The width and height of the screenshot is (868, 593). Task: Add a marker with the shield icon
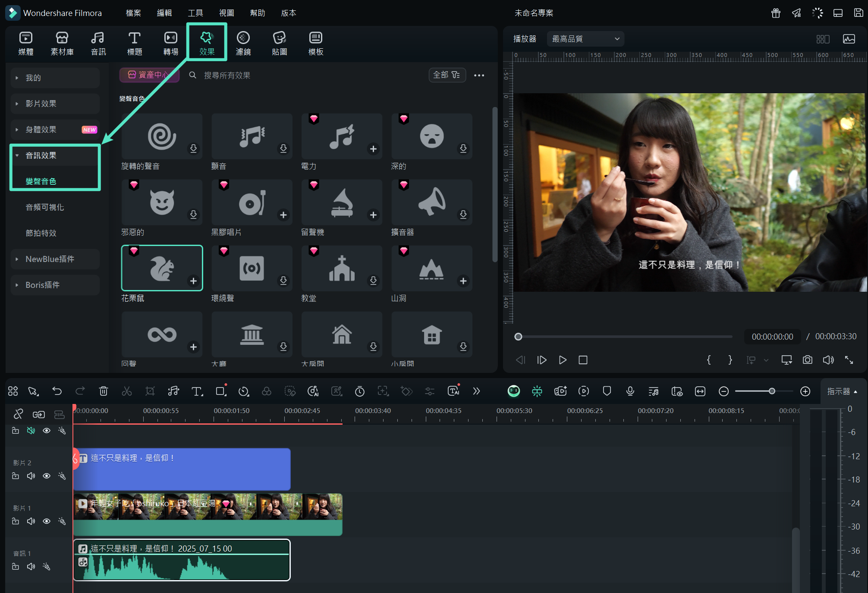607,391
